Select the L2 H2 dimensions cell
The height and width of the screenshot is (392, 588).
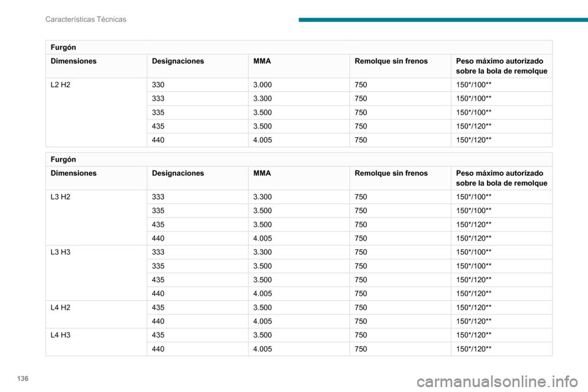click(61, 85)
